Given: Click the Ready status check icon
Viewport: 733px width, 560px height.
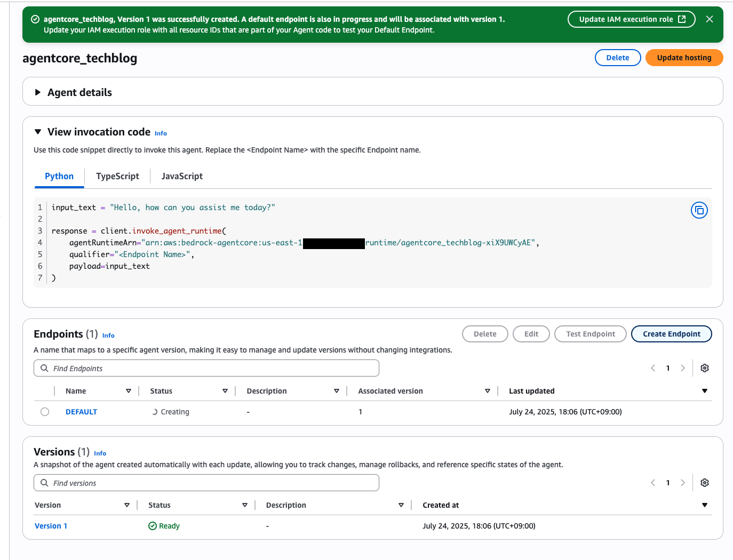Looking at the screenshot, I should [153, 526].
